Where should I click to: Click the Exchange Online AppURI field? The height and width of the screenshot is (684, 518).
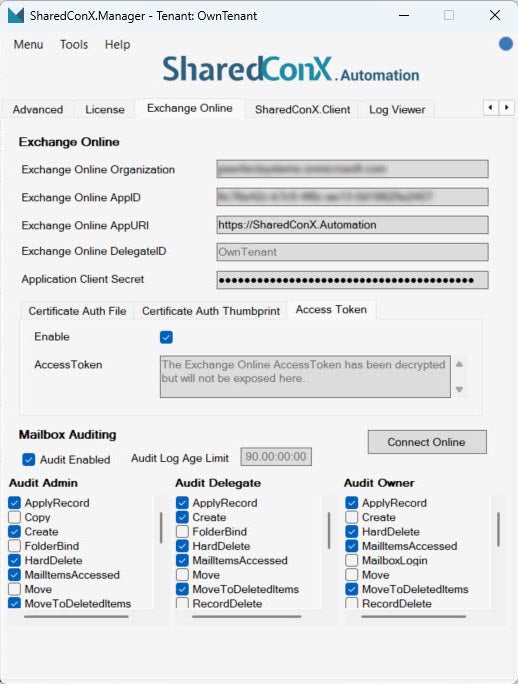point(352,225)
